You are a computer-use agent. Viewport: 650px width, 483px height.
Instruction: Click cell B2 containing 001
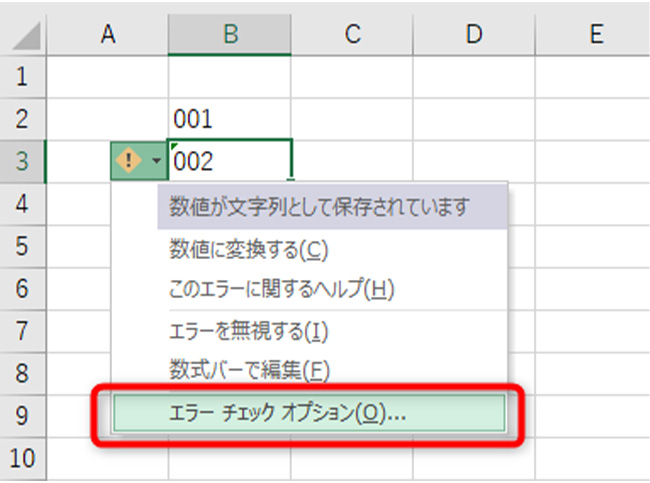point(230,119)
